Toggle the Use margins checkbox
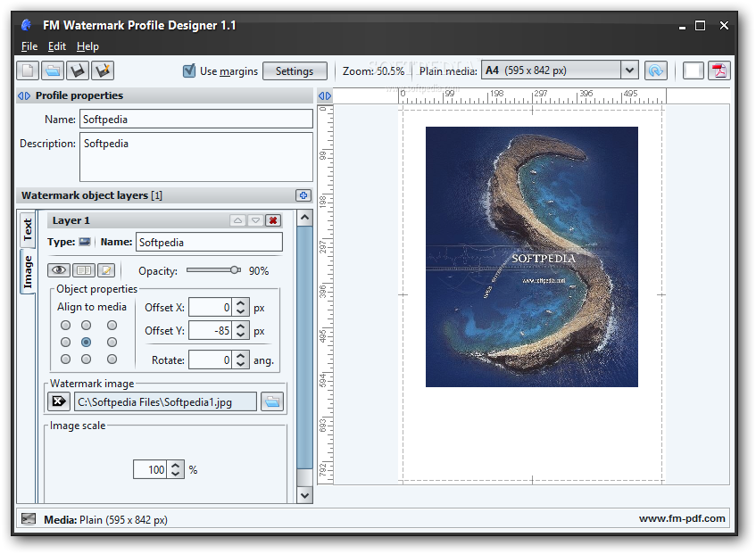The image size is (756, 554). tap(189, 70)
